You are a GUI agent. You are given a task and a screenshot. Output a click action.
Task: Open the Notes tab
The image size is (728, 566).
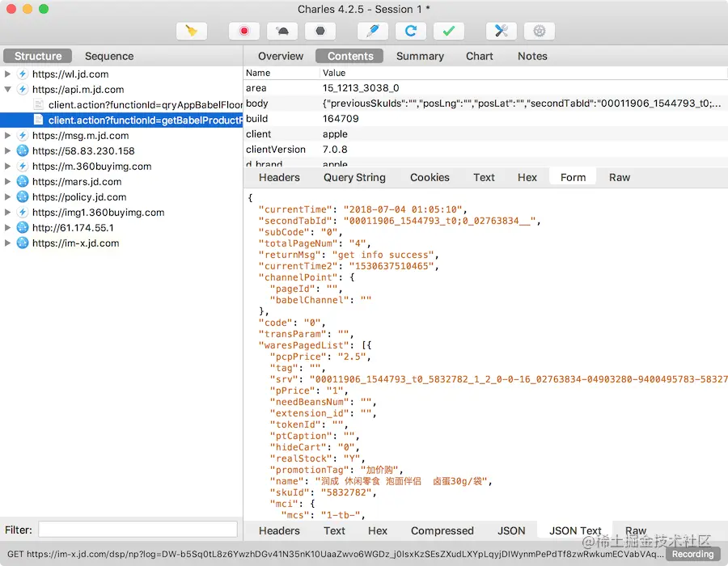click(532, 56)
